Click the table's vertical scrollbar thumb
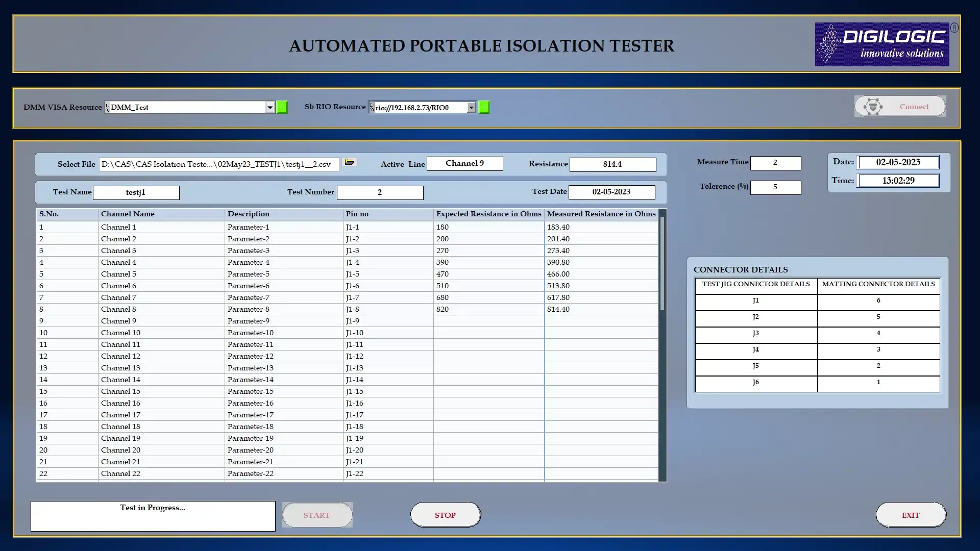 pos(662,263)
